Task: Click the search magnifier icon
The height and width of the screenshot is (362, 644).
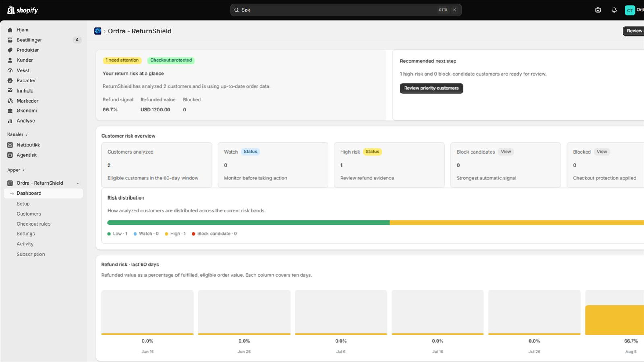Action: [x=237, y=10]
